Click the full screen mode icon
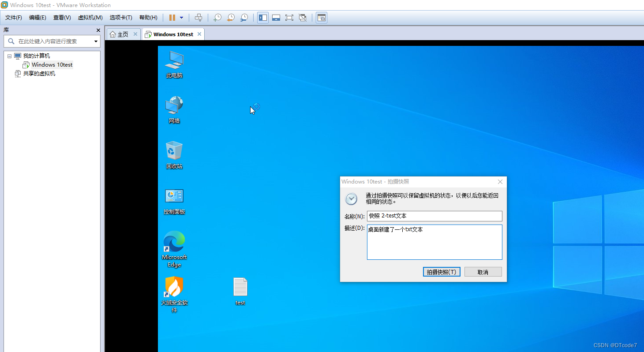 (x=289, y=18)
